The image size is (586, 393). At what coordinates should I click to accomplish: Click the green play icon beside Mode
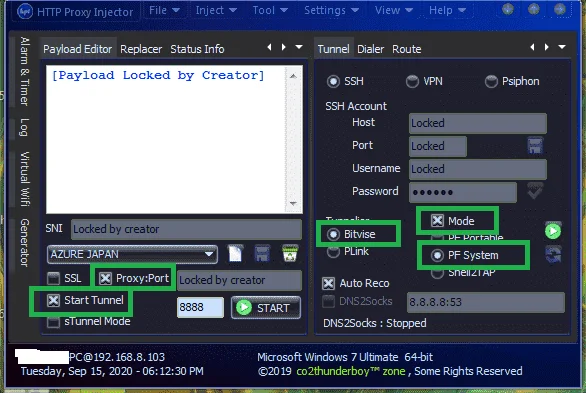[x=553, y=231]
